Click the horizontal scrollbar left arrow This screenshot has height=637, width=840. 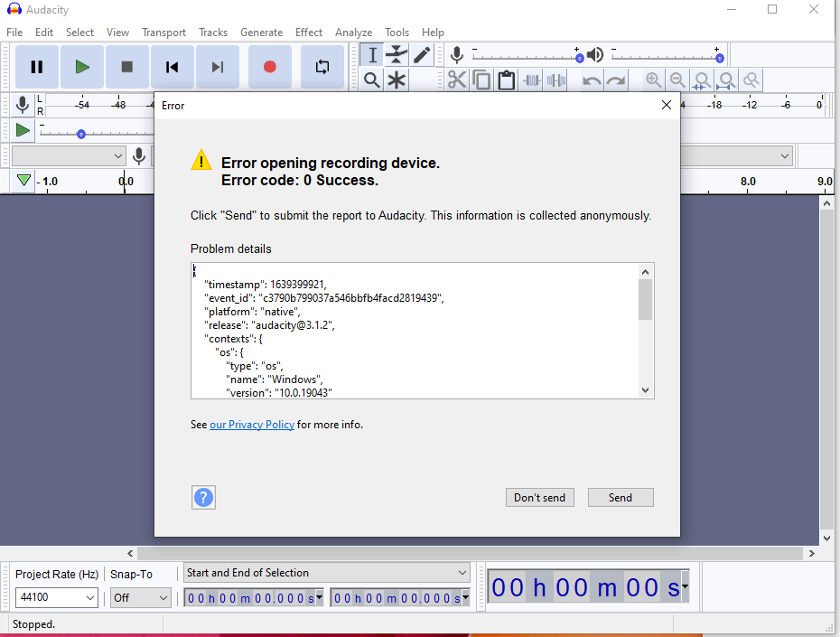[130, 554]
